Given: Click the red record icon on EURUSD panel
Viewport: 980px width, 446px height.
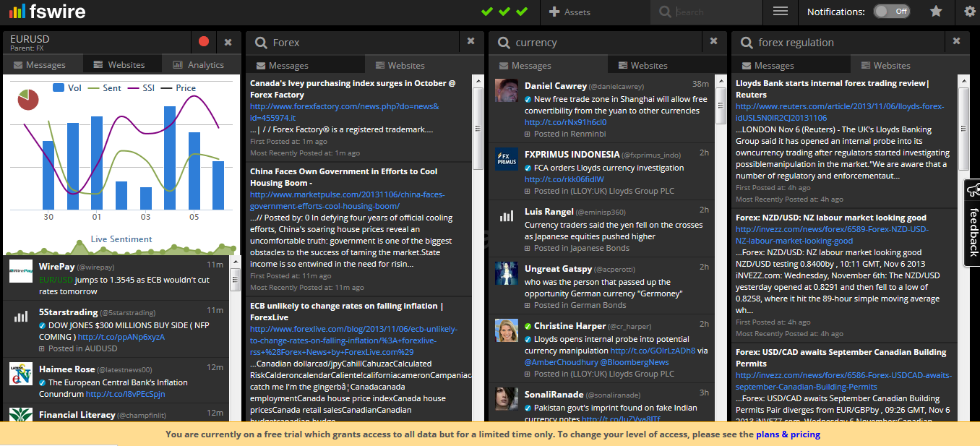Looking at the screenshot, I should pos(204,42).
